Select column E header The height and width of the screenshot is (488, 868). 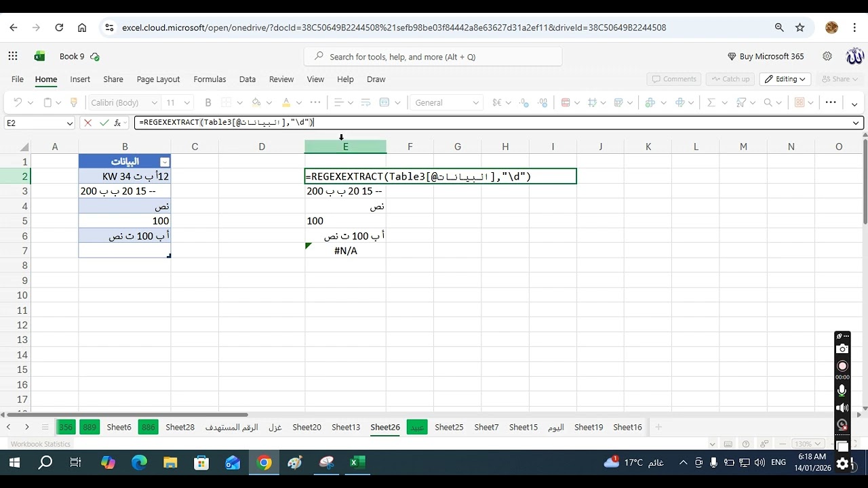click(345, 146)
